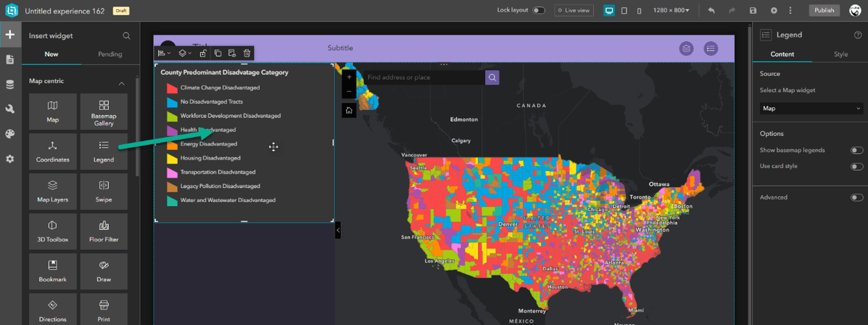868x325 pixels.
Task: Open the Select a Map widget dropdown
Action: click(811, 109)
